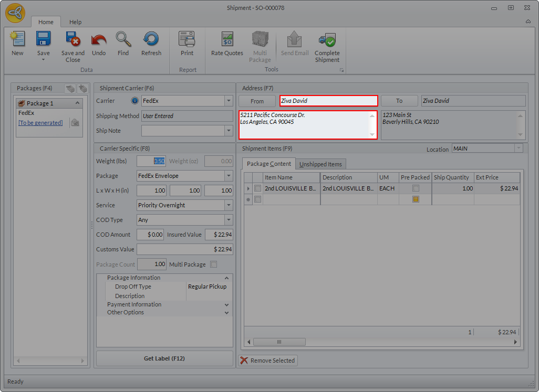The width and height of the screenshot is (539, 392).
Task: Click Save and Close icon
Action: 72,40
